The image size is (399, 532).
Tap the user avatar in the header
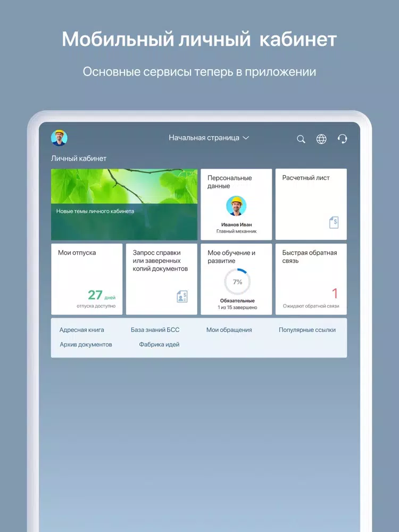pos(59,138)
